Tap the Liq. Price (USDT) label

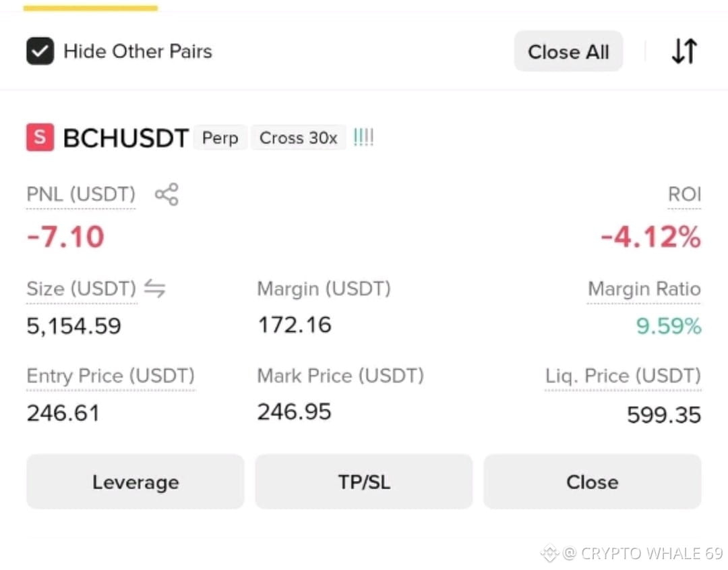click(623, 376)
